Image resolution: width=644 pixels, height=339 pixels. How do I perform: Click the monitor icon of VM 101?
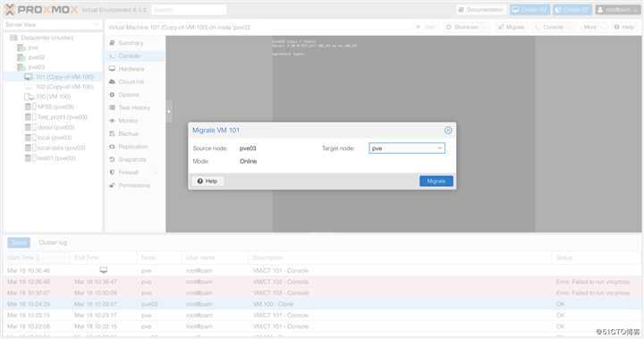[x=29, y=77]
